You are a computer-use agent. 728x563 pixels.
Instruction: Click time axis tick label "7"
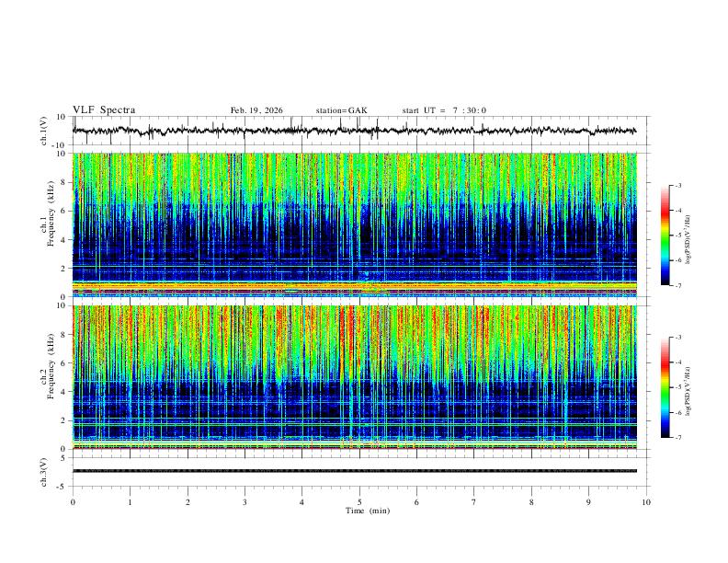point(474,502)
